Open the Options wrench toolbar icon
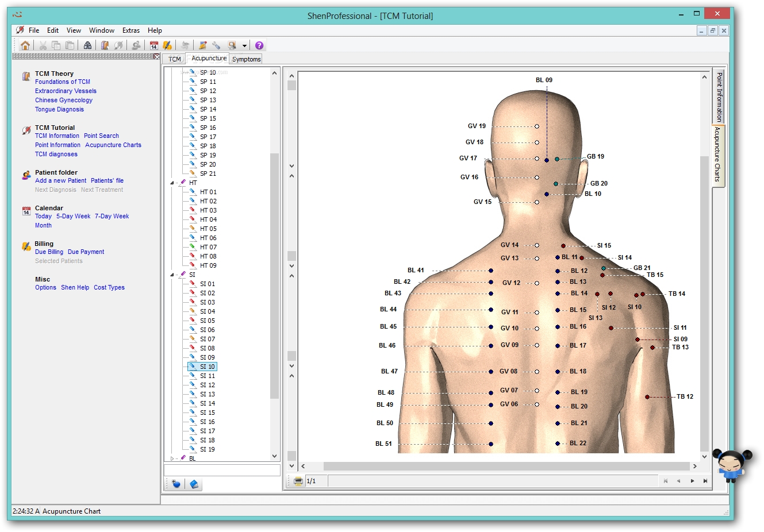This screenshot has width=764, height=532. (x=216, y=45)
